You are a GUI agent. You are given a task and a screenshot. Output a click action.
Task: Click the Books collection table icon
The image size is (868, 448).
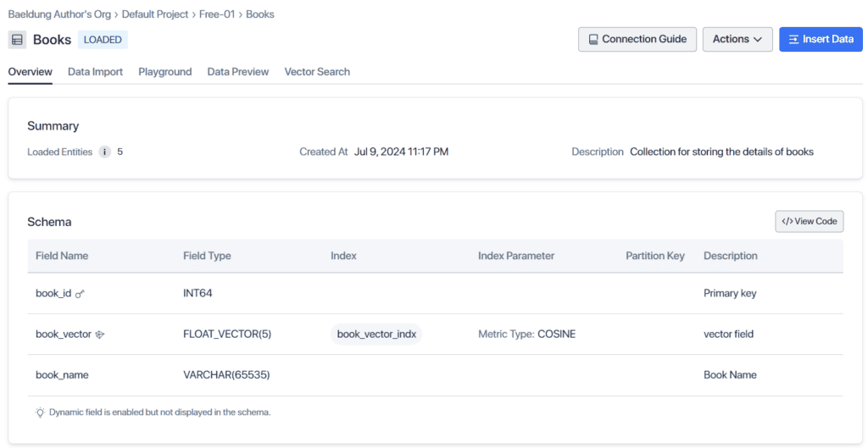[x=17, y=40]
